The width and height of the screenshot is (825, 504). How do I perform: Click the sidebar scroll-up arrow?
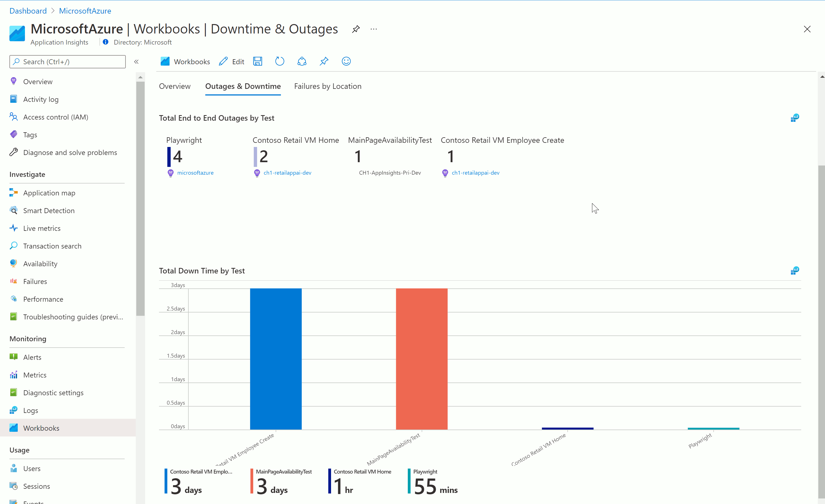[x=140, y=77]
